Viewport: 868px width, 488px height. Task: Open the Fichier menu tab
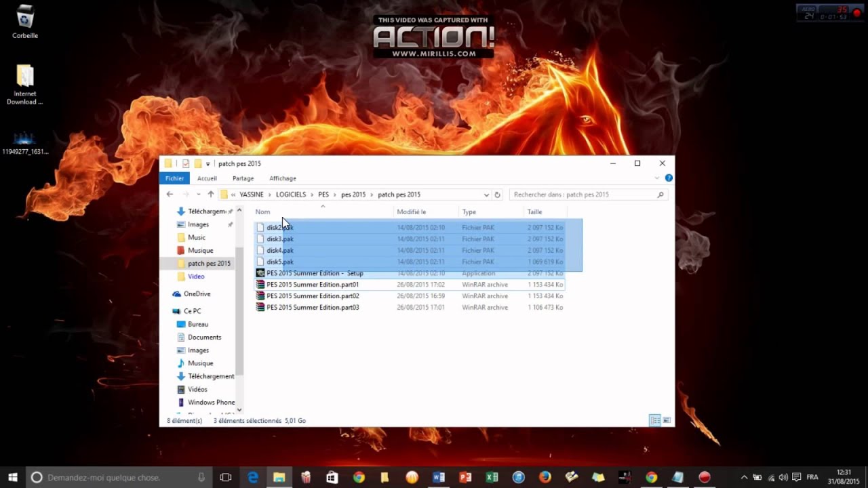(x=174, y=178)
